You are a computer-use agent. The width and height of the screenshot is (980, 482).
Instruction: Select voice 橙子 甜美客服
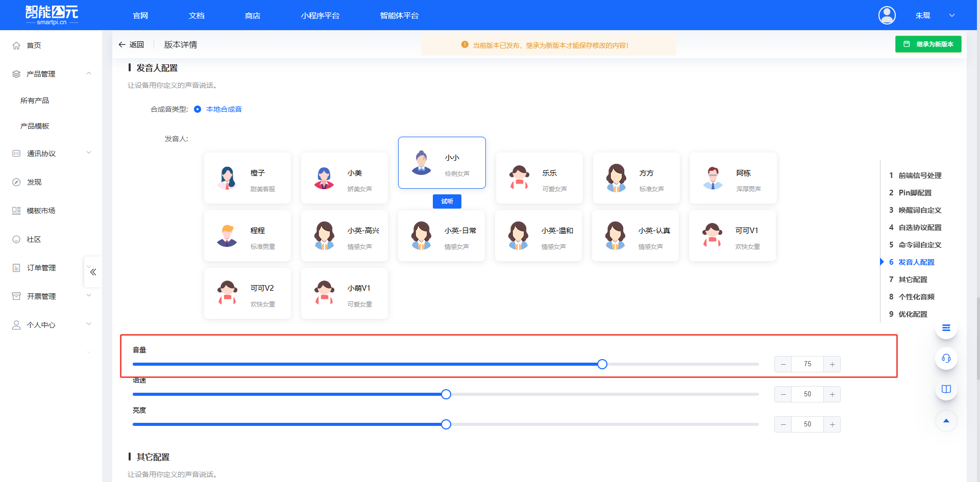pos(247,178)
